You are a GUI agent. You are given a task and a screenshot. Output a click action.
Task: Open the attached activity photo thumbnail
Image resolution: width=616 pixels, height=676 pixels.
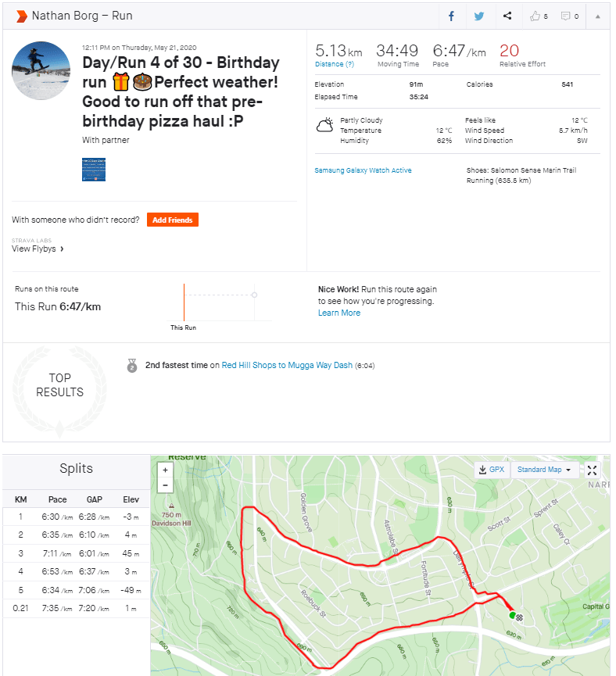[94, 170]
